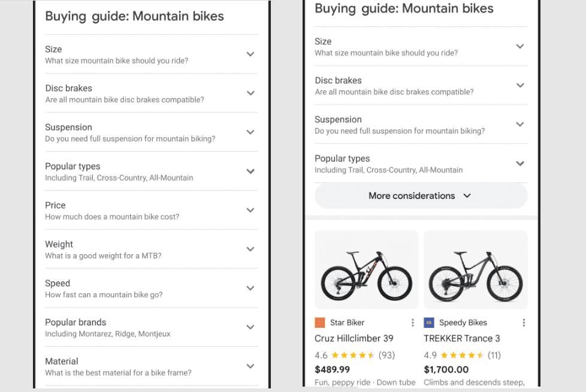Screen dimensions: 586x392
Task: Click the Speedy Bikes store logo icon
Action: pos(429,322)
